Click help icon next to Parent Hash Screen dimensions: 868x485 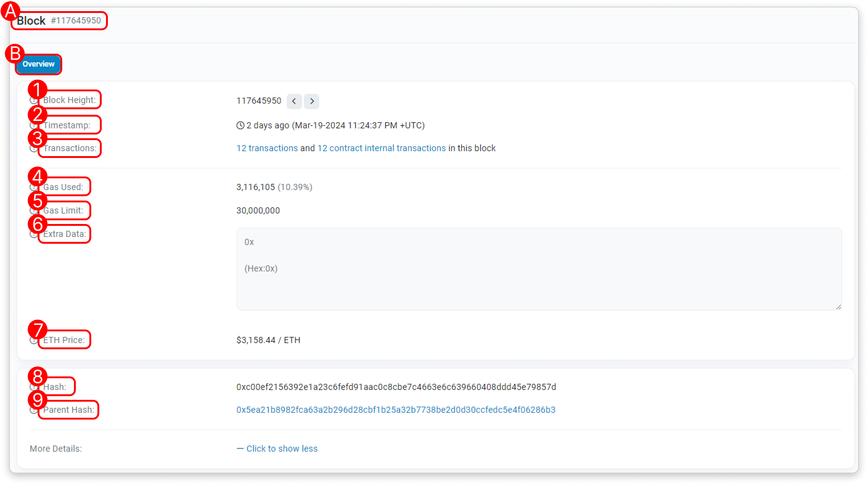pyautogui.click(x=33, y=410)
